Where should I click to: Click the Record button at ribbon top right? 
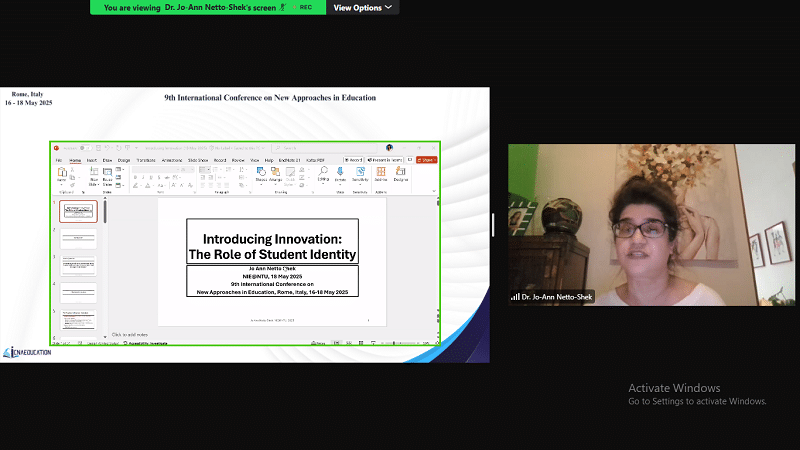352,159
